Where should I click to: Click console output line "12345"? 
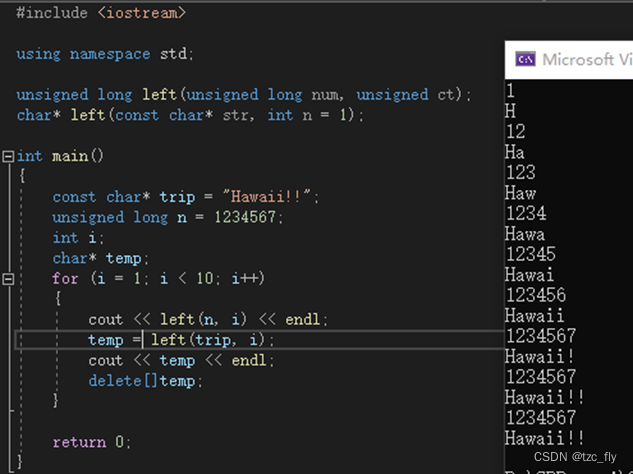tap(530, 254)
